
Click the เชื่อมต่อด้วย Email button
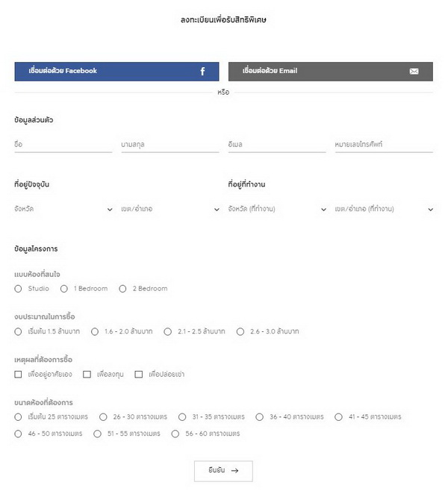tap(330, 72)
